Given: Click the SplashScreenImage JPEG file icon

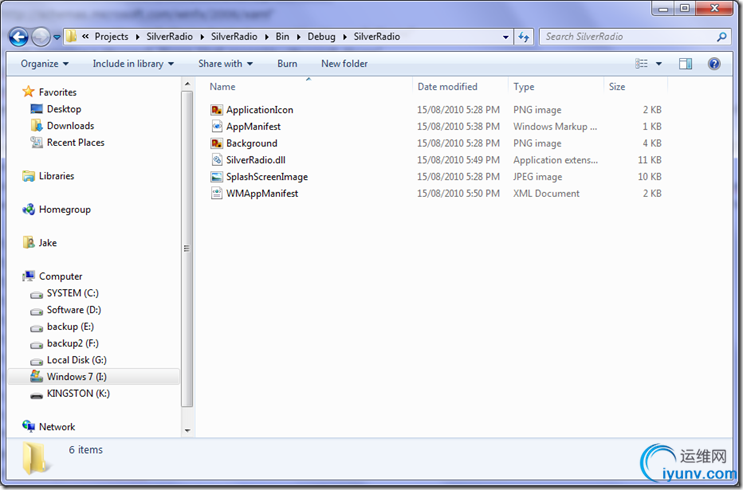Looking at the screenshot, I should point(217,177).
